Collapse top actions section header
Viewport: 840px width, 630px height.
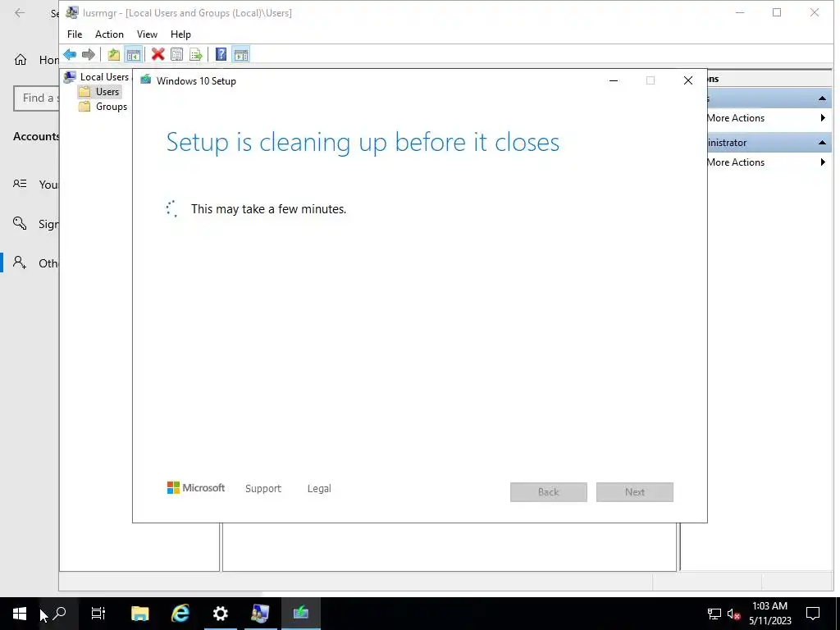click(x=822, y=98)
